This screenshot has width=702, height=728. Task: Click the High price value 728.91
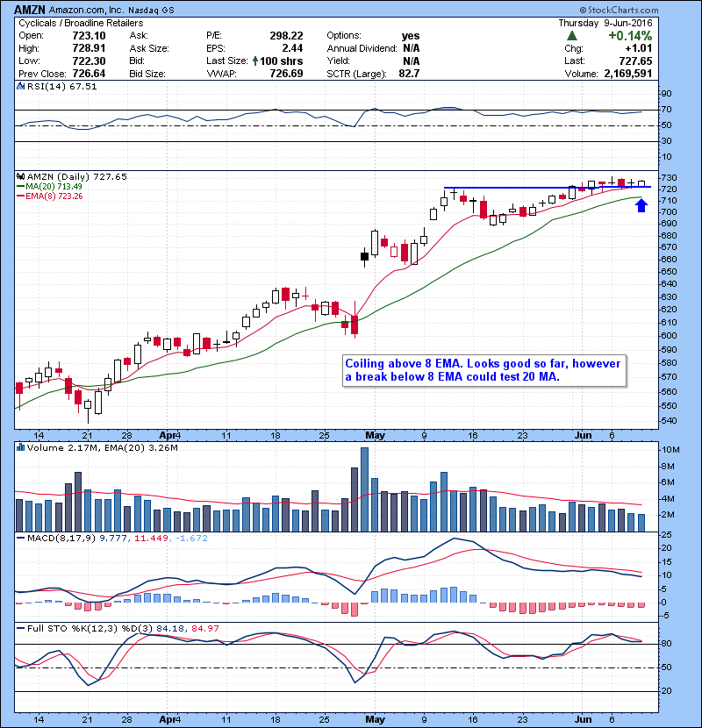coord(89,48)
